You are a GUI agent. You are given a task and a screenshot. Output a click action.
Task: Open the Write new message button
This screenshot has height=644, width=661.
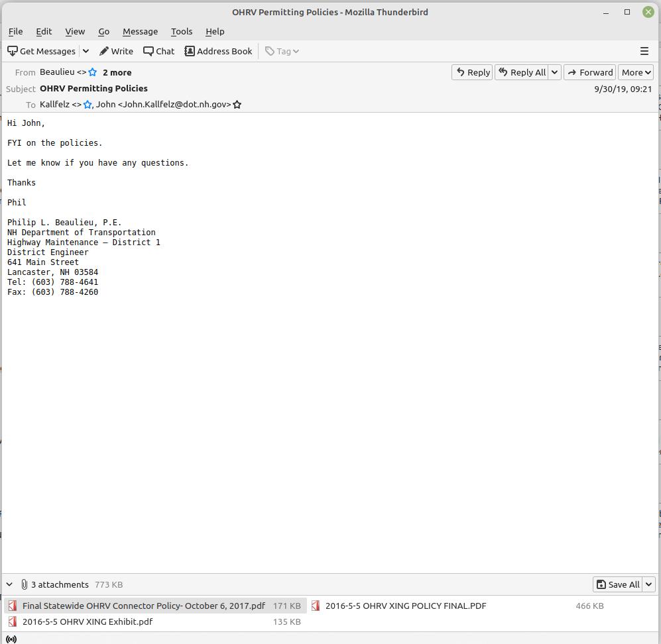click(x=116, y=51)
